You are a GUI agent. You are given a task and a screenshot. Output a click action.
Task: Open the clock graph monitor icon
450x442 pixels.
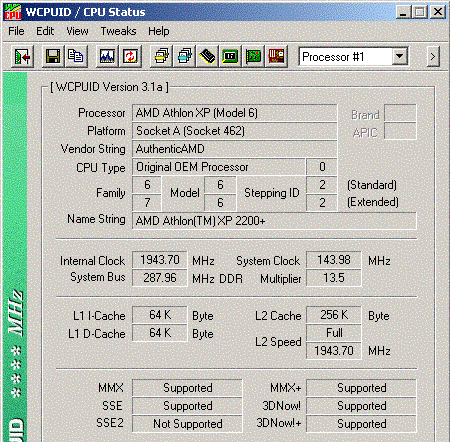coord(107,57)
